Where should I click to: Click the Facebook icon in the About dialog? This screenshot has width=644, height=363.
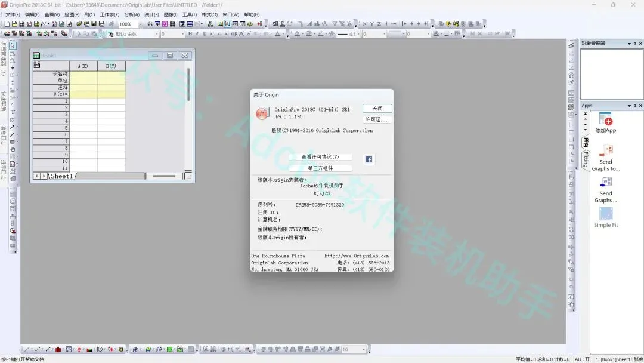pos(369,159)
